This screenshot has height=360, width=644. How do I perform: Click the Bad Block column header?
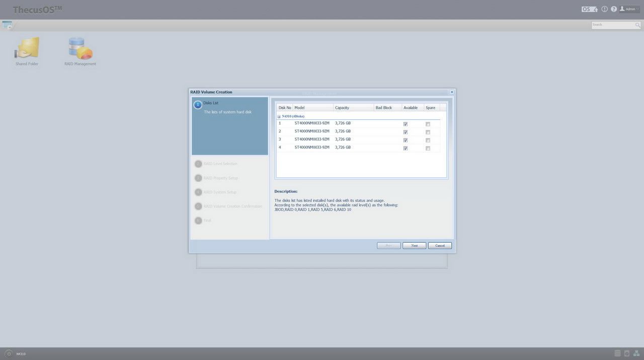(388, 108)
